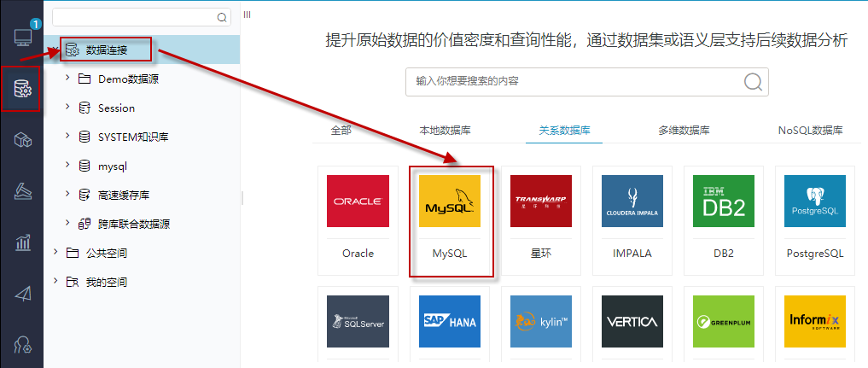Open the user settings sidebar icon
Screen dimensions: 868x368
coord(23,345)
